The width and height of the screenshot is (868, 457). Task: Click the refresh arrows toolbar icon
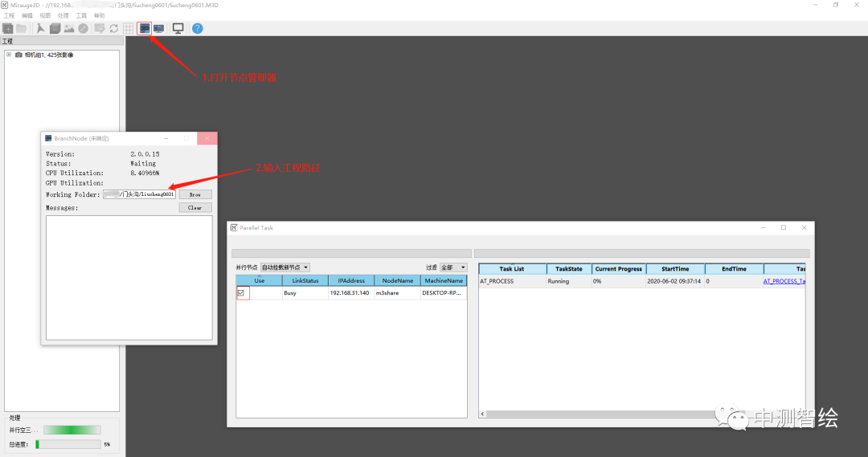coord(114,28)
